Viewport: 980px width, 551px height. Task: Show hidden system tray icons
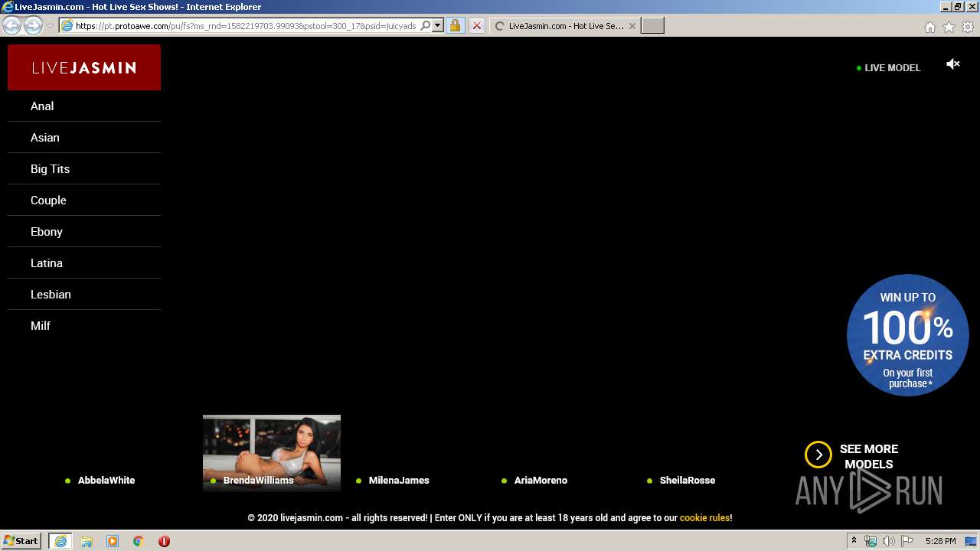click(x=854, y=541)
